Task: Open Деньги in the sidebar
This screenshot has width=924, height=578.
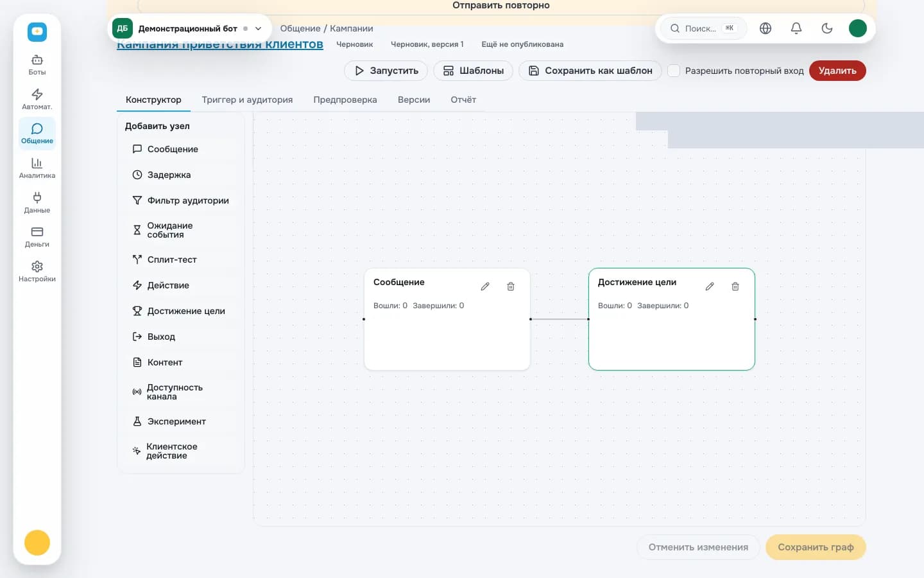Action: coord(37,237)
